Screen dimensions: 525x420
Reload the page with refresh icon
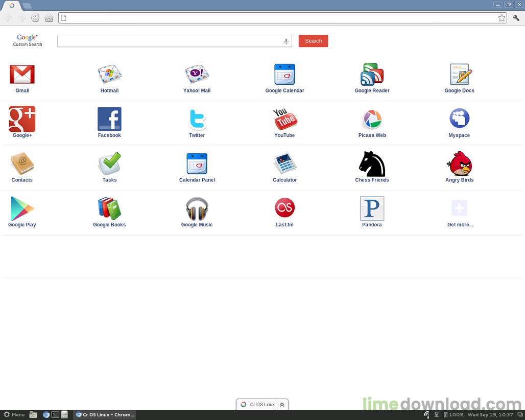(35, 18)
